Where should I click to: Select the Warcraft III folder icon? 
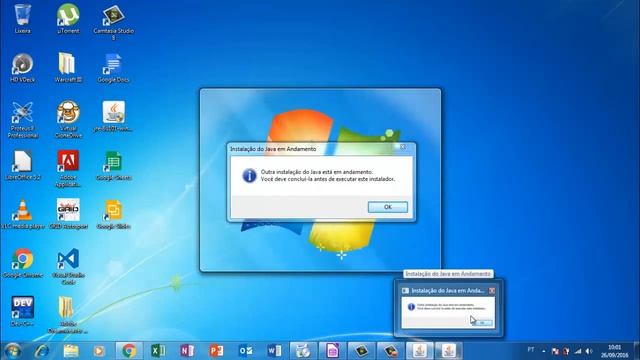68,68
